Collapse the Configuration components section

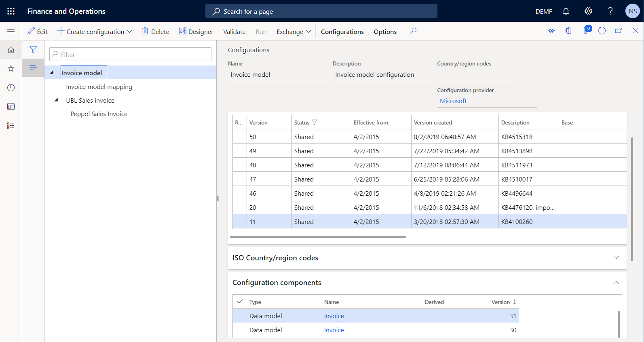tap(616, 283)
